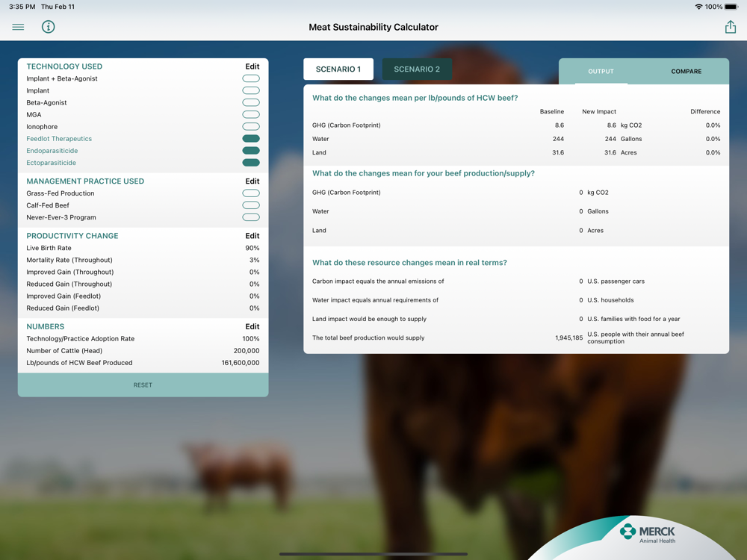Screen dimensions: 747x560
Task: Tap the Merck Animal Health logo
Action: 648,534
